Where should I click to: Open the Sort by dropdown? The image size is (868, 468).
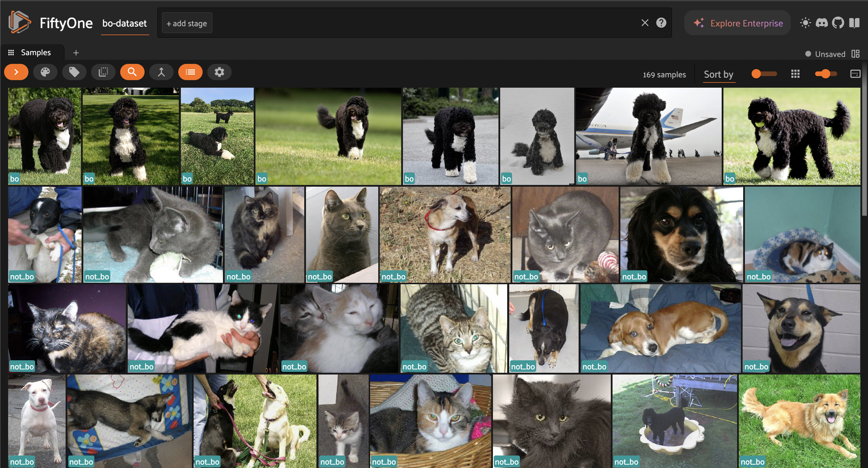pyautogui.click(x=718, y=74)
